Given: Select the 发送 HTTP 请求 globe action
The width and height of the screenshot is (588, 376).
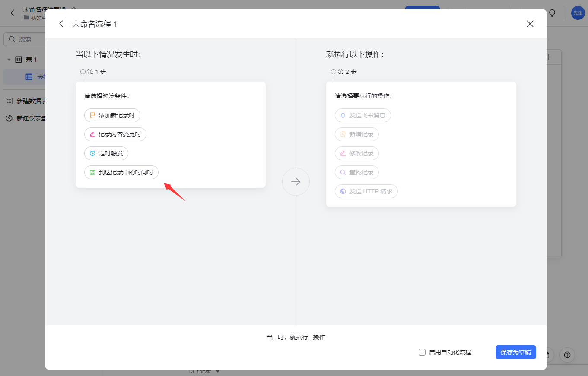Looking at the screenshot, I should tap(366, 192).
